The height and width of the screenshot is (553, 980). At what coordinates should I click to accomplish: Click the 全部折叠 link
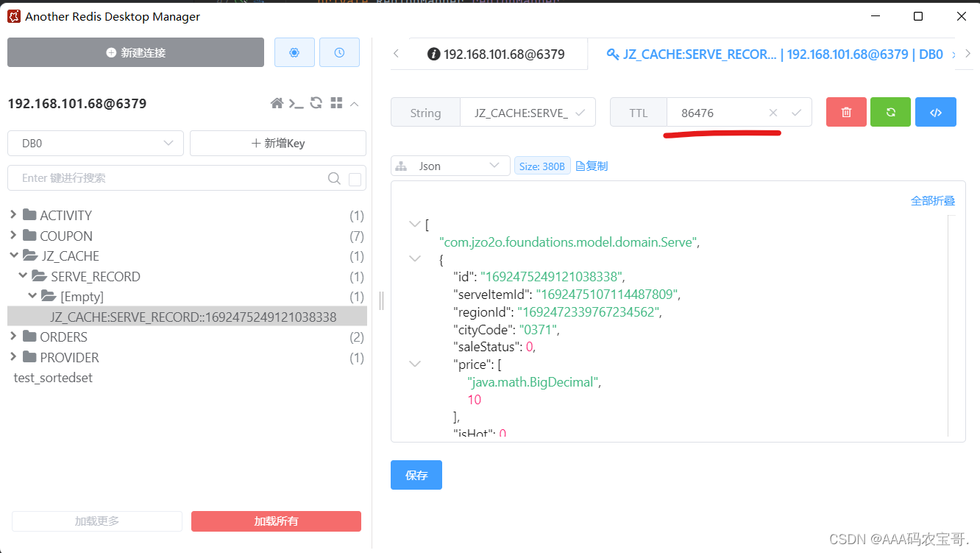933,200
